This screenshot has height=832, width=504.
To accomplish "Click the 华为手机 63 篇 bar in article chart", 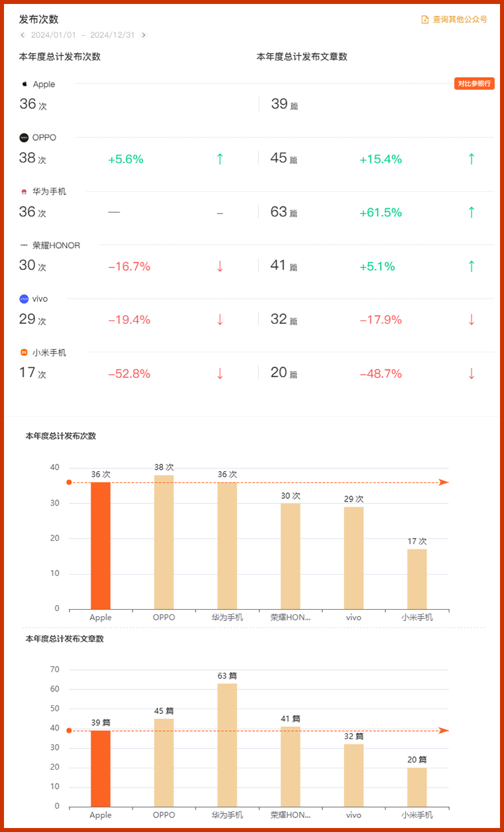I will click(x=227, y=745).
